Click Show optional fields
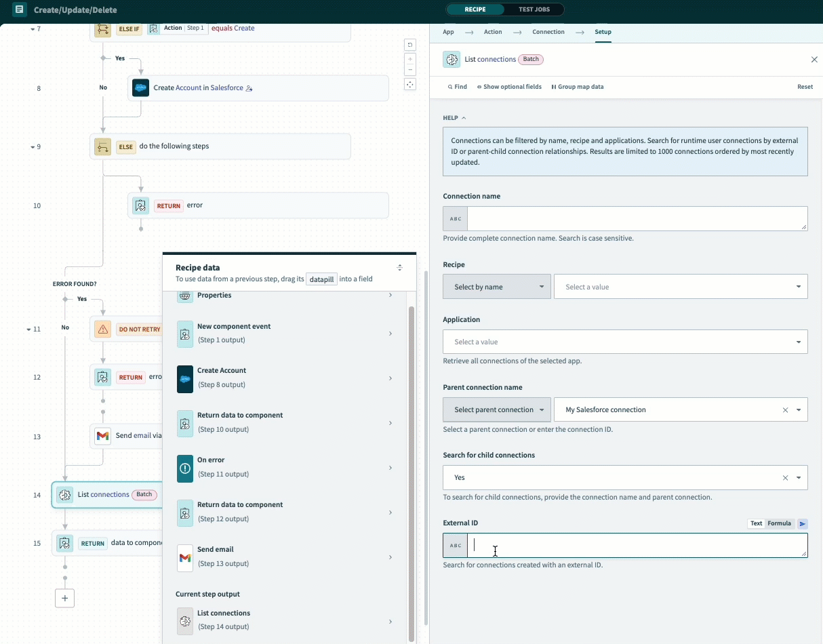The height and width of the screenshot is (644, 823). 509,87
